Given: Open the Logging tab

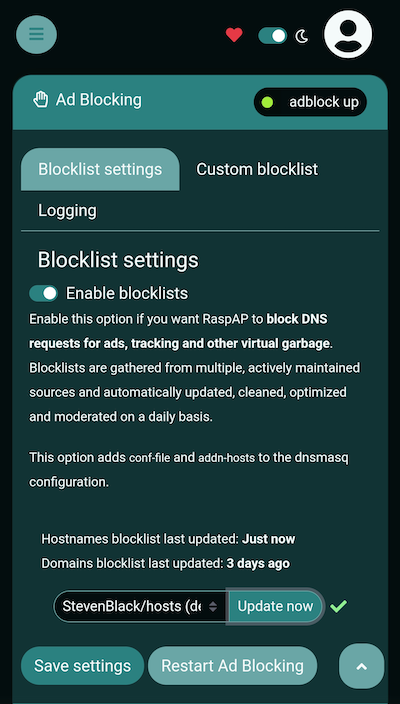Looking at the screenshot, I should (x=67, y=210).
